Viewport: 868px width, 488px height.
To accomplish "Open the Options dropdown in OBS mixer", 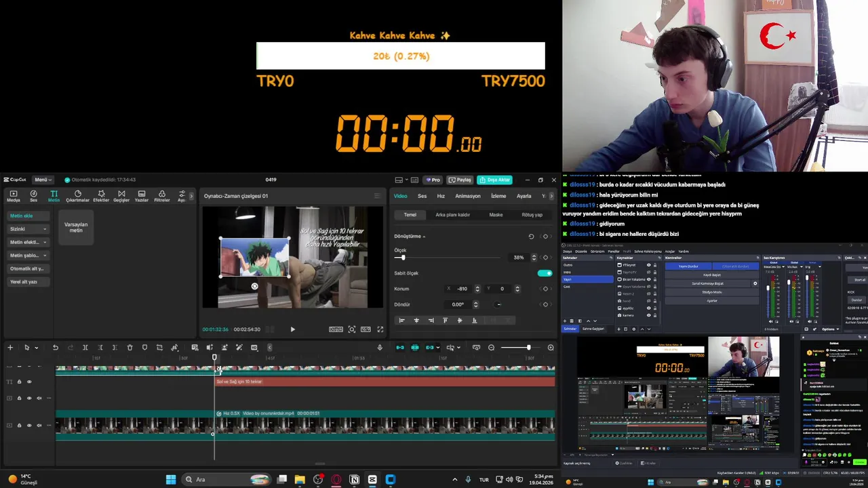I will [830, 329].
